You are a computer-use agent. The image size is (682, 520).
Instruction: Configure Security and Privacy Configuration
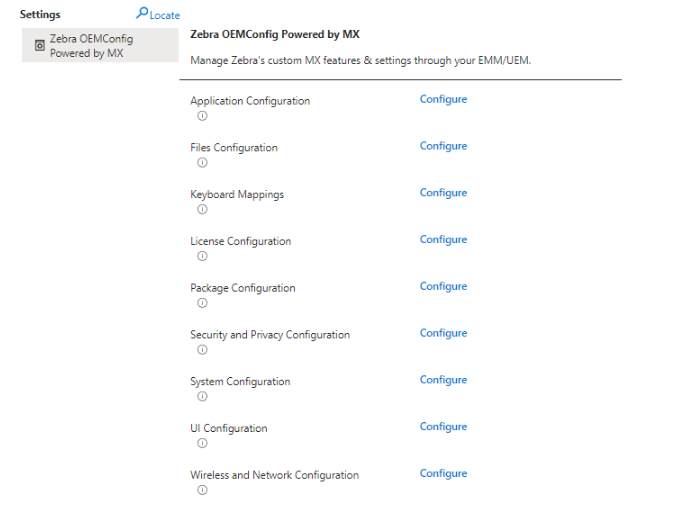pos(443,333)
